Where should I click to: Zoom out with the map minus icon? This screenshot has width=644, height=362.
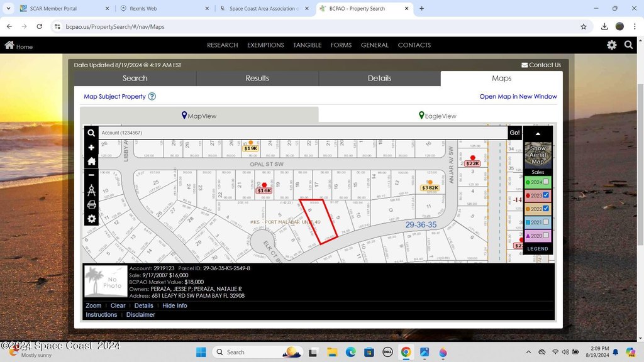(x=91, y=175)
